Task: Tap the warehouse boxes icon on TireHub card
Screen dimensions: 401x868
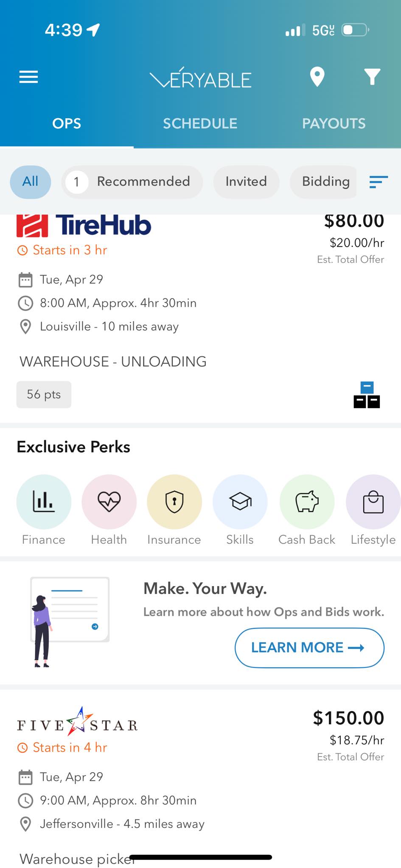Action: point(367,395)
